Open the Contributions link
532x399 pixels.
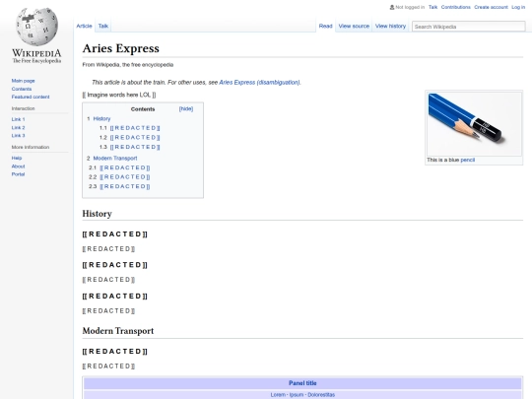click(456, 7)
